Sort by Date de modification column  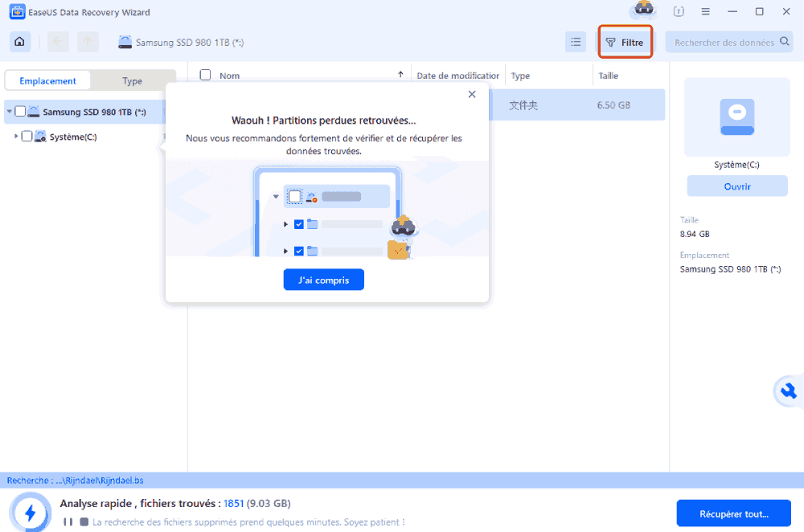pyautogui.click(x=458, y=76)
